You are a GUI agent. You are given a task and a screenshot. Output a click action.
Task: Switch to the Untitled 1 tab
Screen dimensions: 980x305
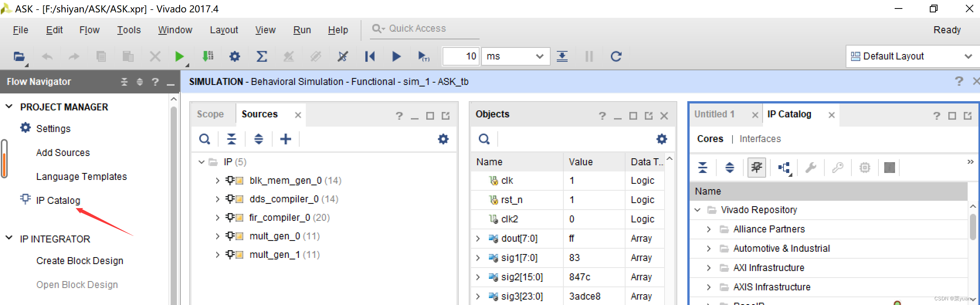click(714, 114)
